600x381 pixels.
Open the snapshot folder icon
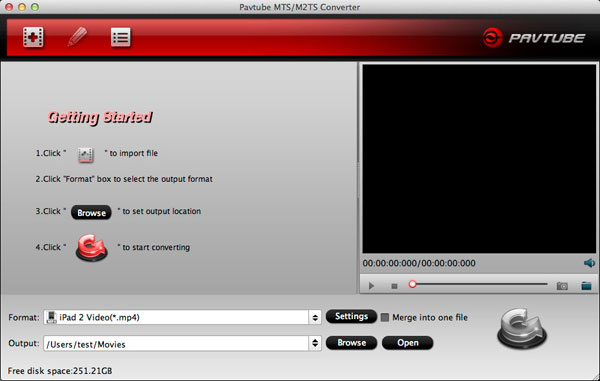pyautogui.click(x=586, y=286)
